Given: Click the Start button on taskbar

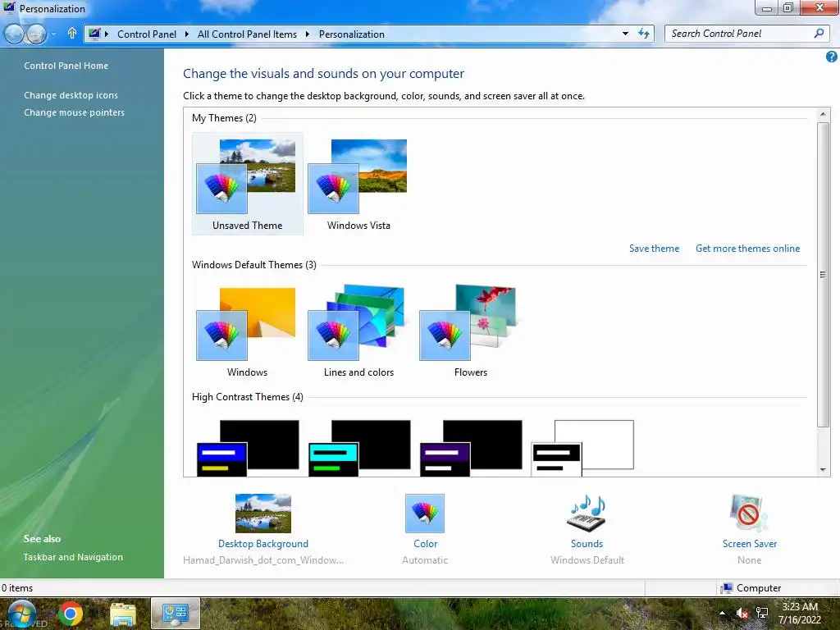Looking at the screenshot, I should click(21, 614).
